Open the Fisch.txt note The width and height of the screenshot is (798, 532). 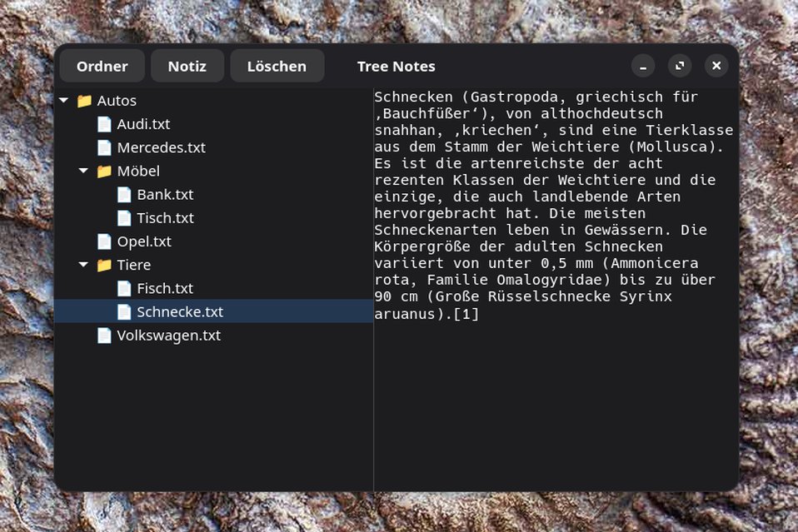(165, 288)
